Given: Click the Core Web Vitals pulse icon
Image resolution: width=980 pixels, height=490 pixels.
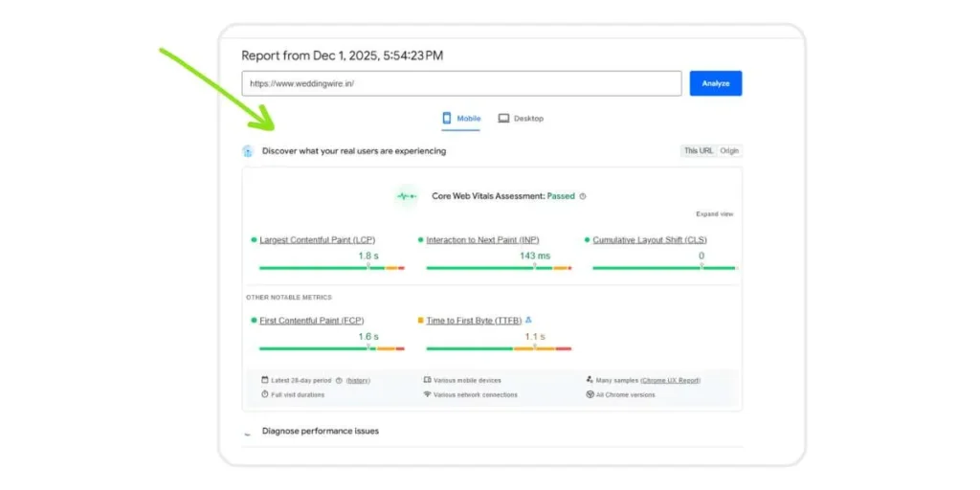Looking at the screenshot, I should pyautogui.click(x=408, y=196).
